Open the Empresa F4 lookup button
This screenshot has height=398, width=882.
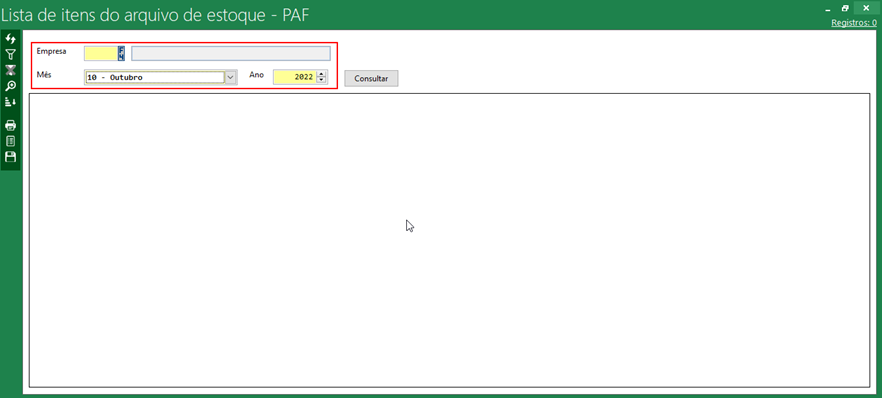coord(121,53)
